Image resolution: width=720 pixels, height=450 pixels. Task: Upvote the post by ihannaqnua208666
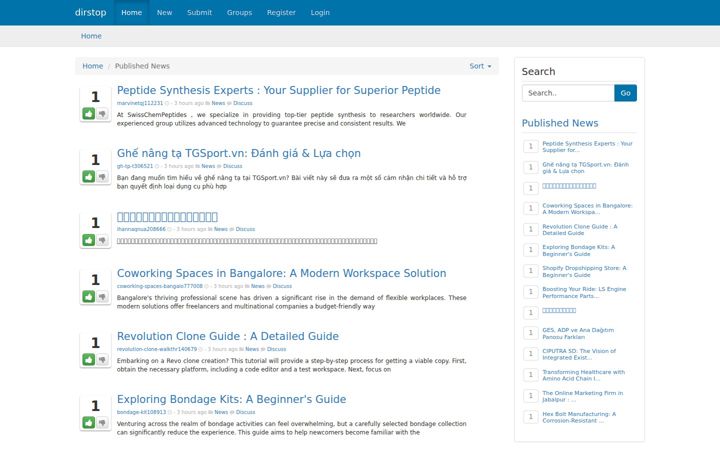click(89, 240)
